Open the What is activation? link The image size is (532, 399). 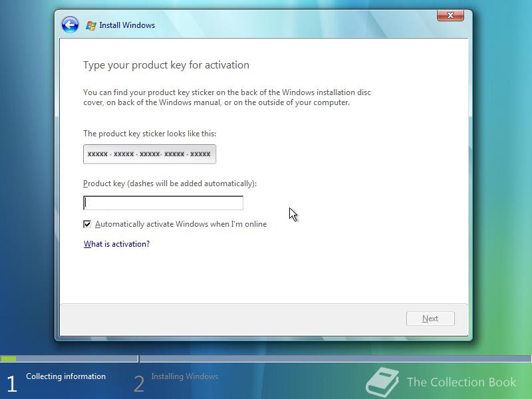tap(117, 244)
